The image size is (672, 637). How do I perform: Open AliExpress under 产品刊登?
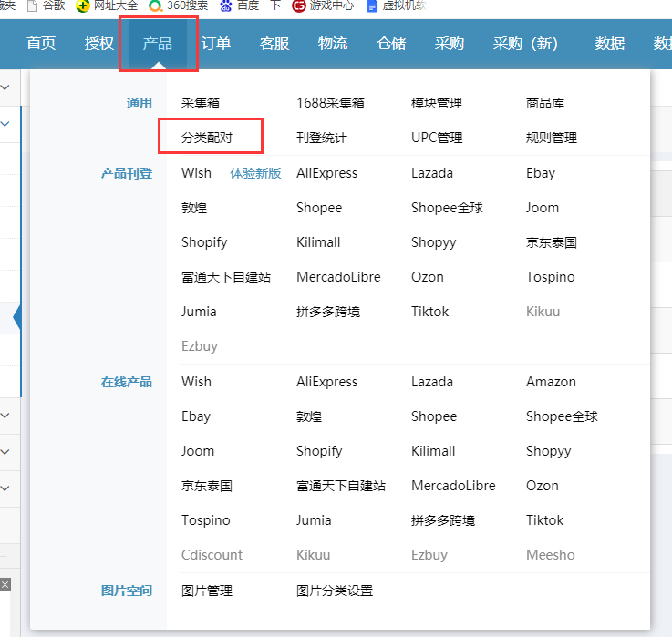(x=327, y=173)
